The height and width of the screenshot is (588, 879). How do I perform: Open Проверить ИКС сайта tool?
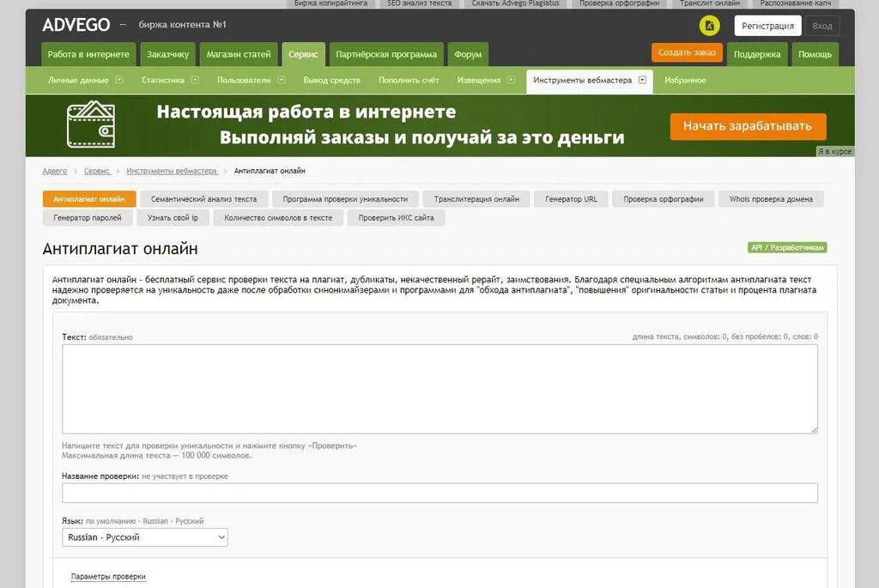point(396,217)
